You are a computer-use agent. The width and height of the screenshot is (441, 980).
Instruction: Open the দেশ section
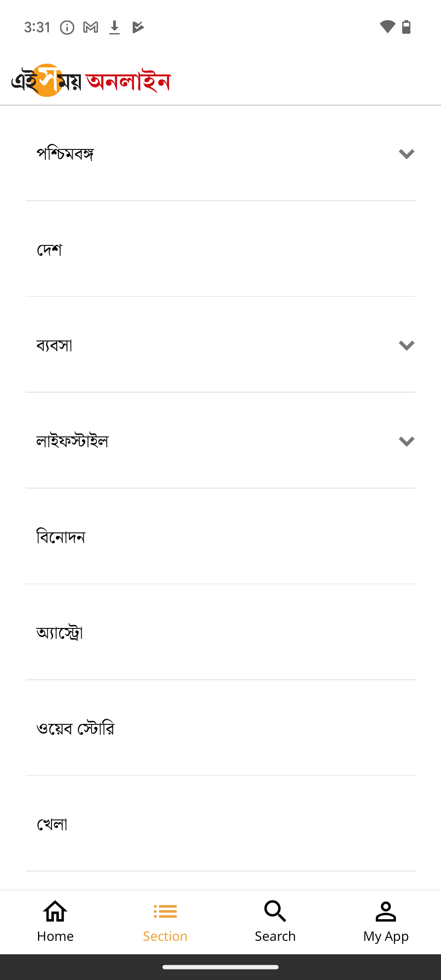(220, 249)
